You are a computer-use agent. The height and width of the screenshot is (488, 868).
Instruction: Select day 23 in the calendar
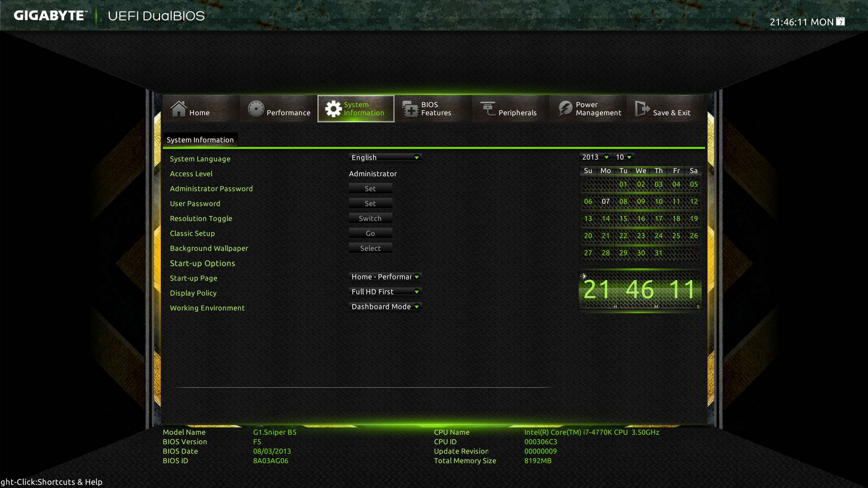(641, 235)
